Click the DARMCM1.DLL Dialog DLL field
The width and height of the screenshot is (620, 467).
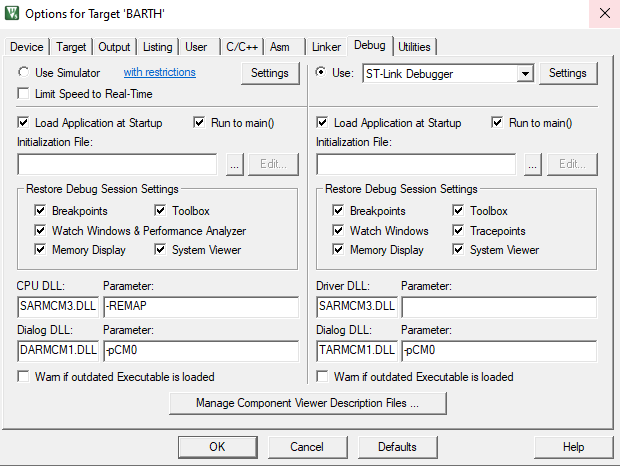pos(58,351)
